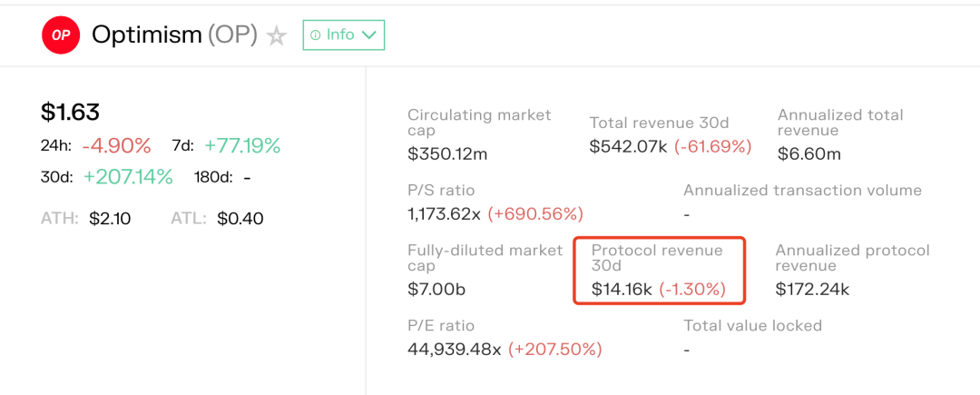
Task: Select the 7d price change +77.19%
Action: [242, 145]
